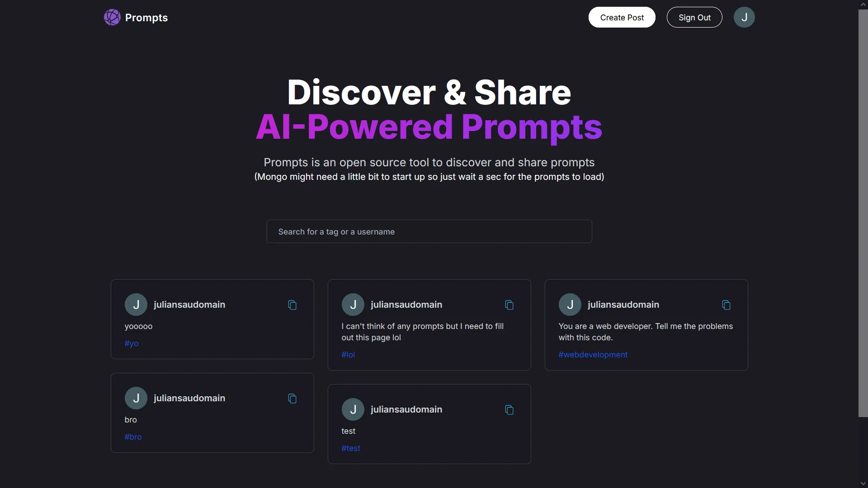Open the profile avatar in the navbar
The height and width of the screenshot is (488, 868).
click(x=744, y=17)
